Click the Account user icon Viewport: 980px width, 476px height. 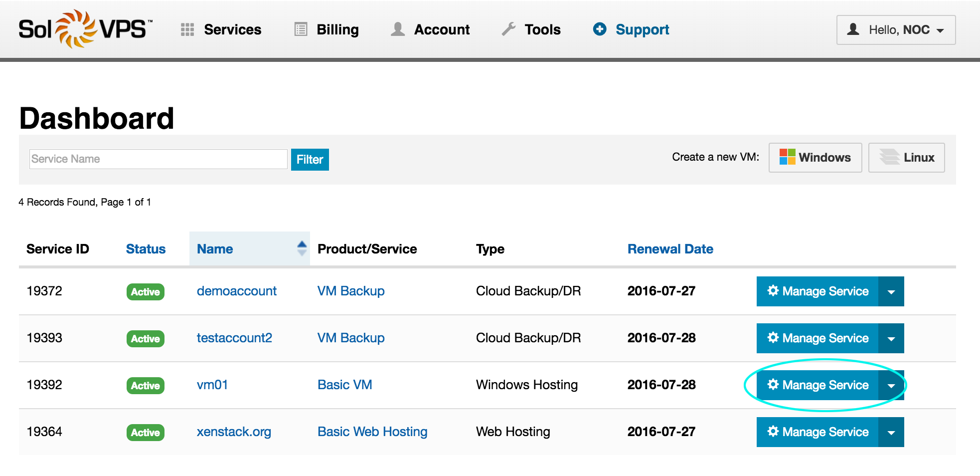coord(397,29)
